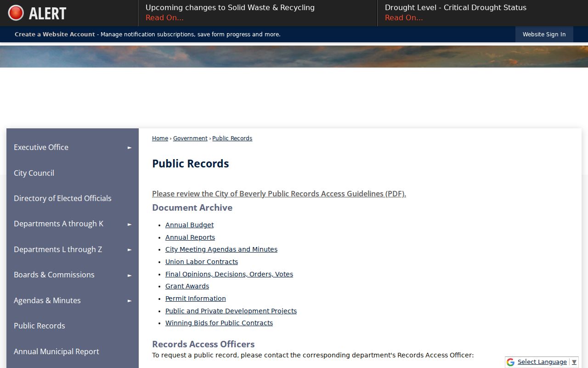Click the Public Records breadcrumb link

232,138
